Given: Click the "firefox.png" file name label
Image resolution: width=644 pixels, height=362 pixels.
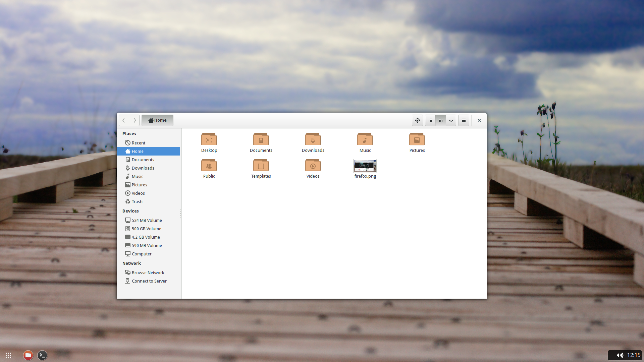Looking at the screenshot, I should tap(365, 176).
